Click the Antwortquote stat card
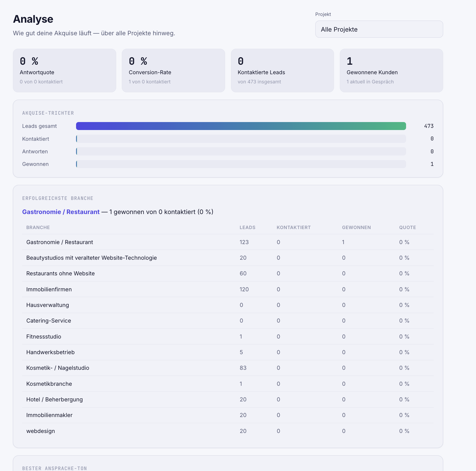Viewport: 476px width, 471px height. (64, 71)
